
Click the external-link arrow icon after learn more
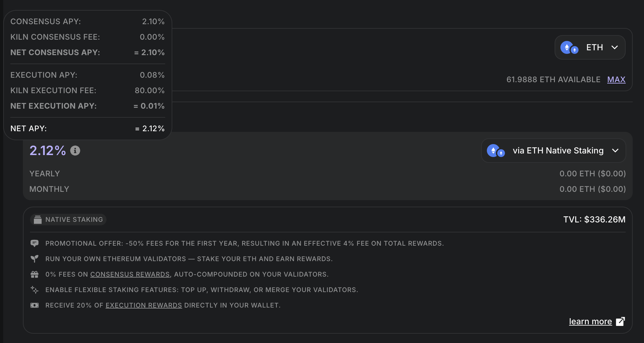coord(620,321)
